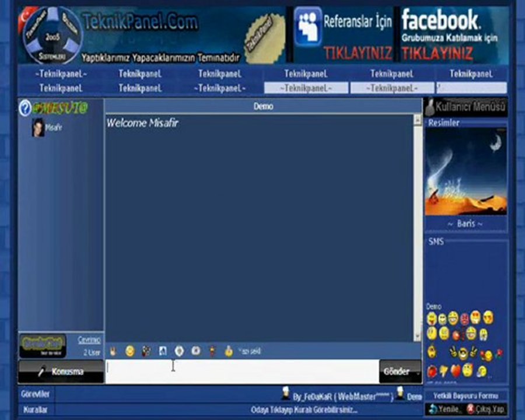525x420 pixels.
Task: Click the blue question mark help icon
Action: click(25, 108)
